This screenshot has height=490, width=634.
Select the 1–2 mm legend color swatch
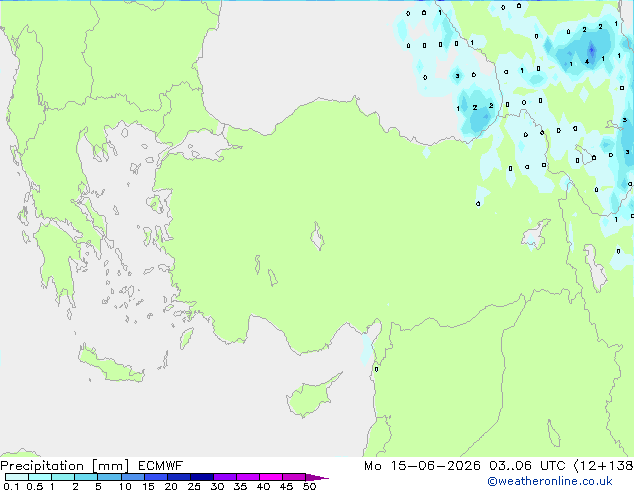63,477
